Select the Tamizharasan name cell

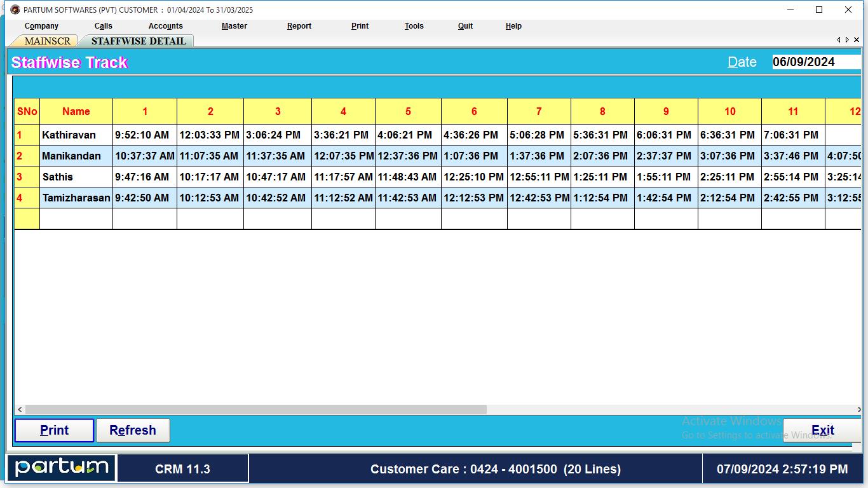[76, 198]
